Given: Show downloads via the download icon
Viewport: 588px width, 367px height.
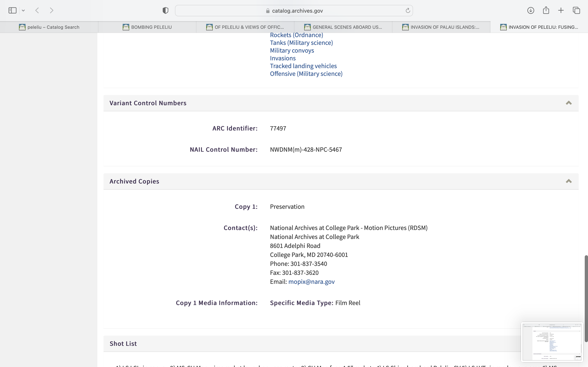Looking at the screenshot, I should click(x=531, y=10).
